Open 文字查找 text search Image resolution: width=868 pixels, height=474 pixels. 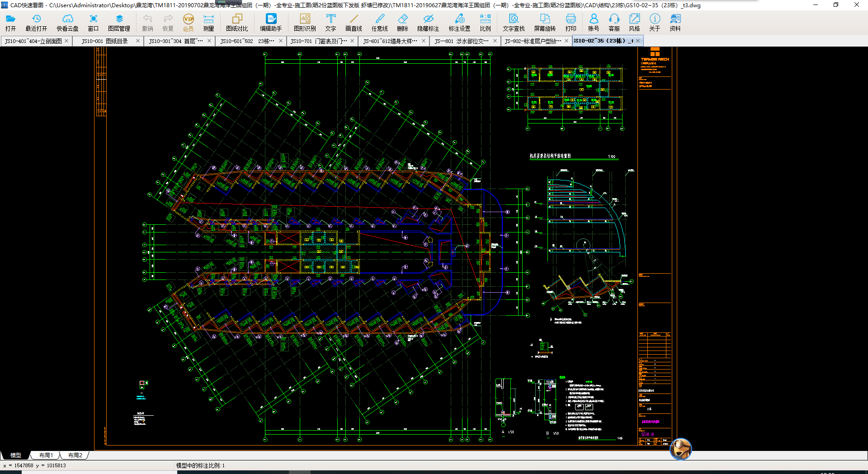[x=514, y=23]
